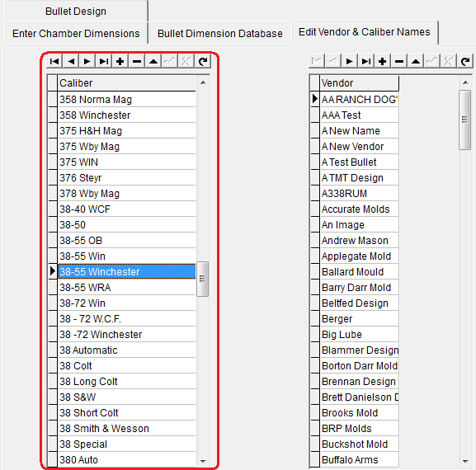Add new vendor with plus icon
This screenshot has height=470, width=476.
[x=383, y=61]
